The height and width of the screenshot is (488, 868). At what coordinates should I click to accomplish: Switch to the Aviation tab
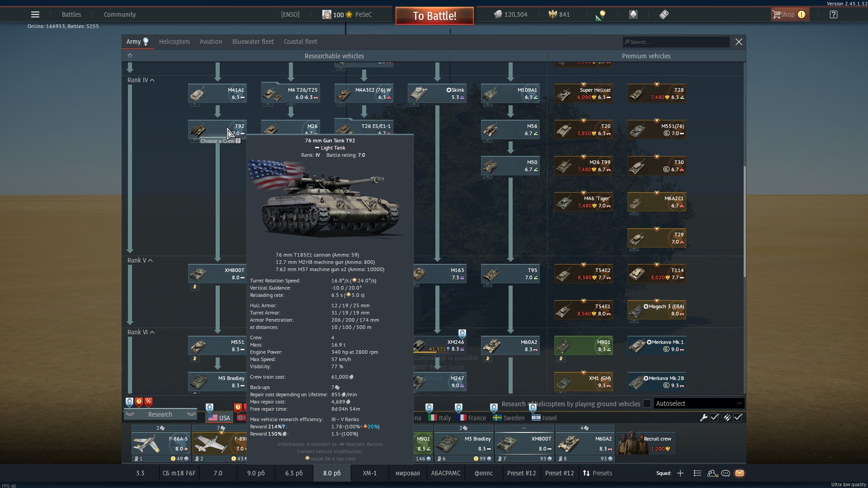[211, 42]
